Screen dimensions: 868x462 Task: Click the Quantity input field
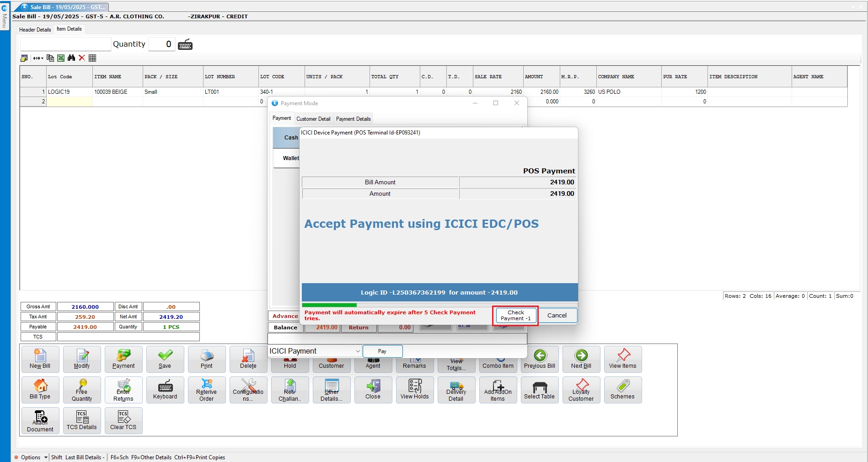[x=162, y=44]
